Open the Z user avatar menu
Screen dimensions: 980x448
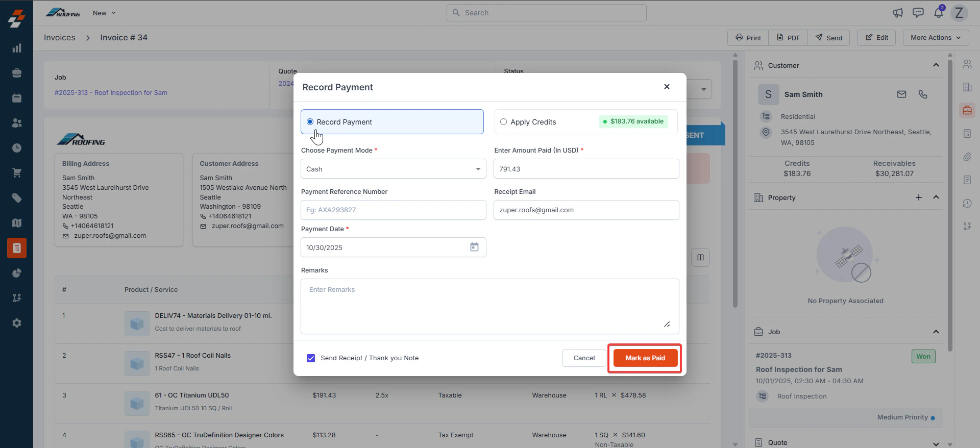coord(959,13)
